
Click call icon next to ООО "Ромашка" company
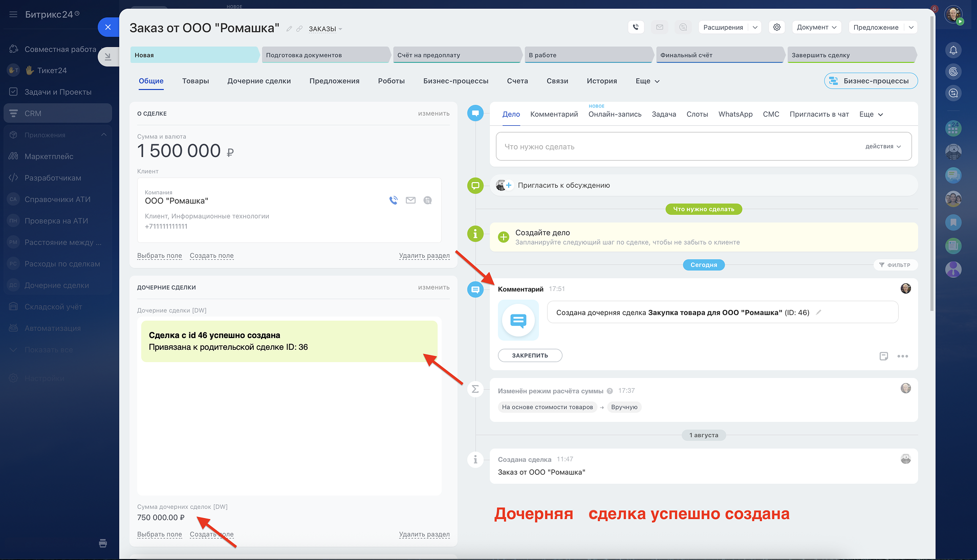click(x=393, y=200)
